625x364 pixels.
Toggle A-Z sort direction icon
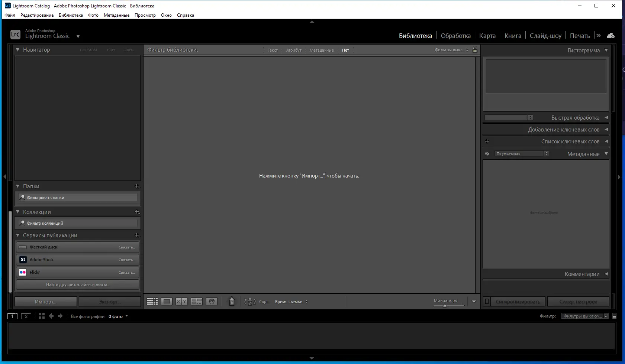pos(250,302)
